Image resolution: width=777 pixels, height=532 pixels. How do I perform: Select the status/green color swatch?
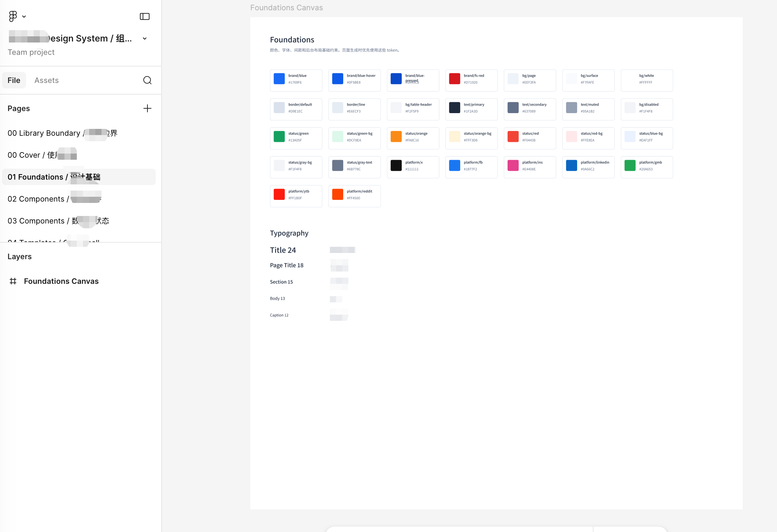[x=279, y=136]
